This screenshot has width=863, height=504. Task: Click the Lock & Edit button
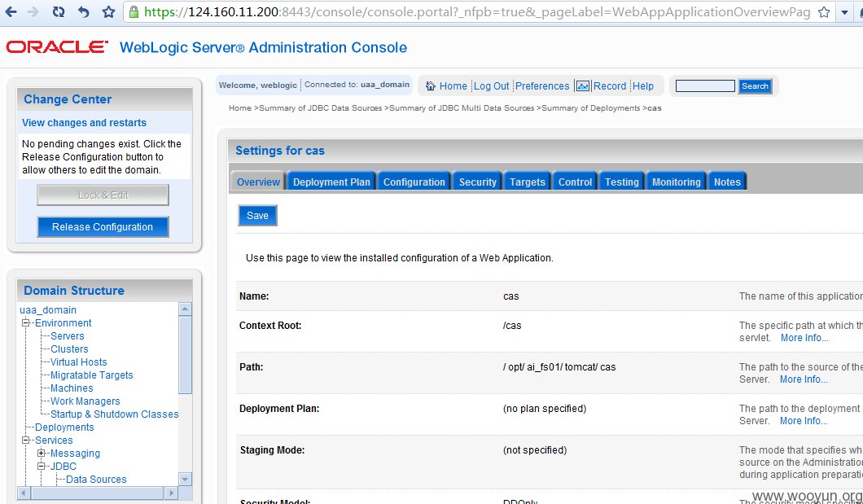pyautogui.click(x=103, y=195)
